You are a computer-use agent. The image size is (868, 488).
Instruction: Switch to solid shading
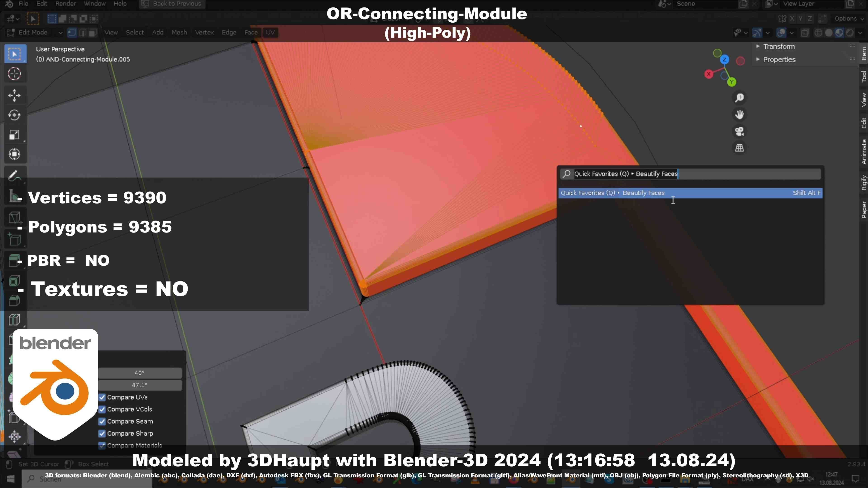click(829, 33)
